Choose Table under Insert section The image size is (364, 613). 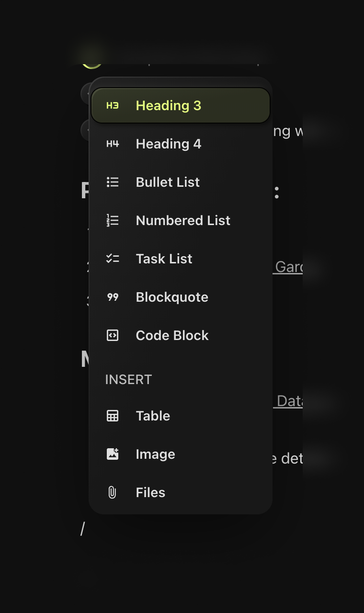[x=153, y=416]
